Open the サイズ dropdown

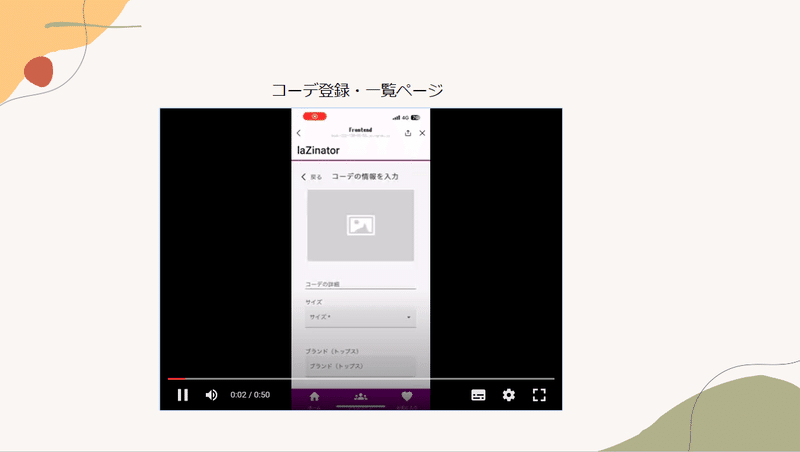click(360, 317)
